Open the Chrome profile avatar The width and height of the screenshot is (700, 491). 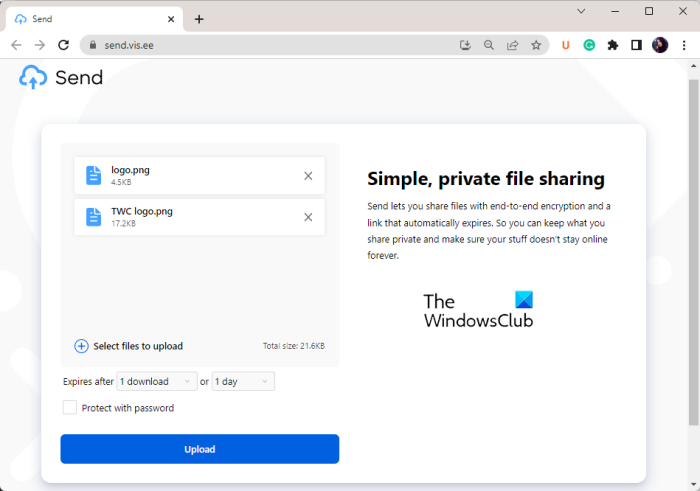coord(660,45)
